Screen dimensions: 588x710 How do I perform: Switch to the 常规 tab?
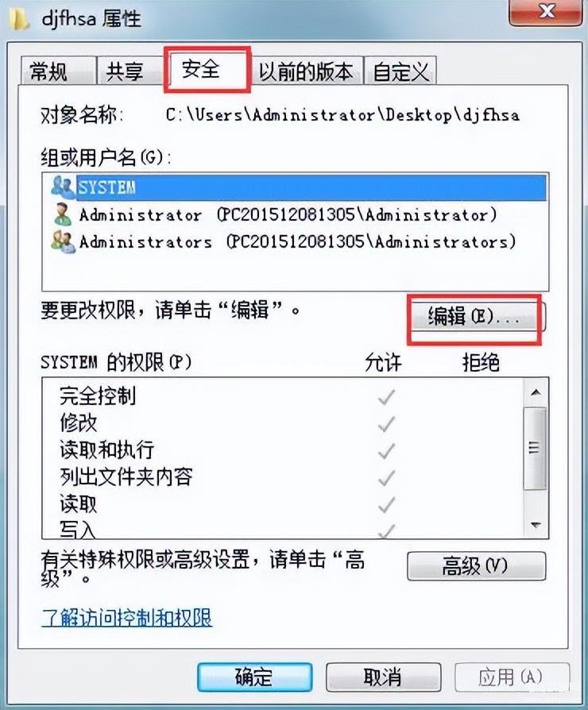click(x=59, y=71)
